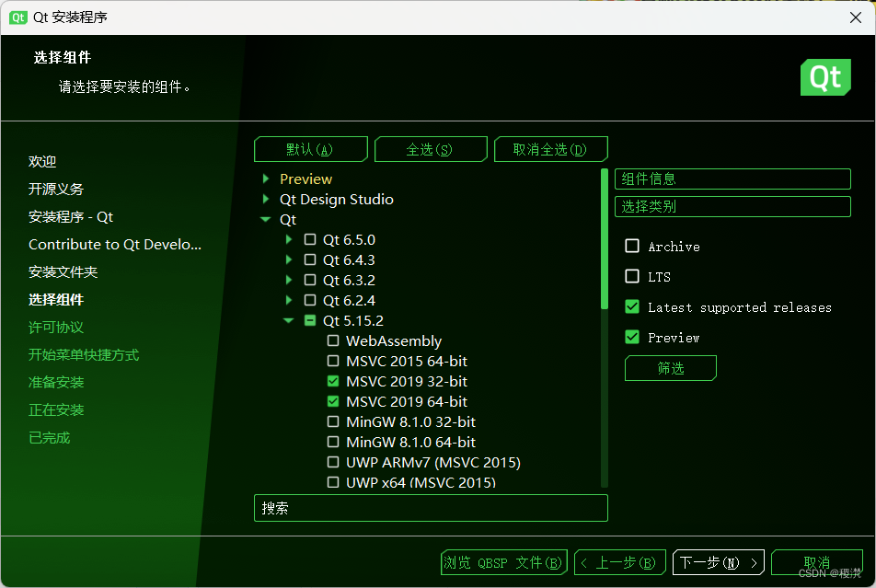
Task: Expand the Qt Design Studio node
Action: coord(266,199)
